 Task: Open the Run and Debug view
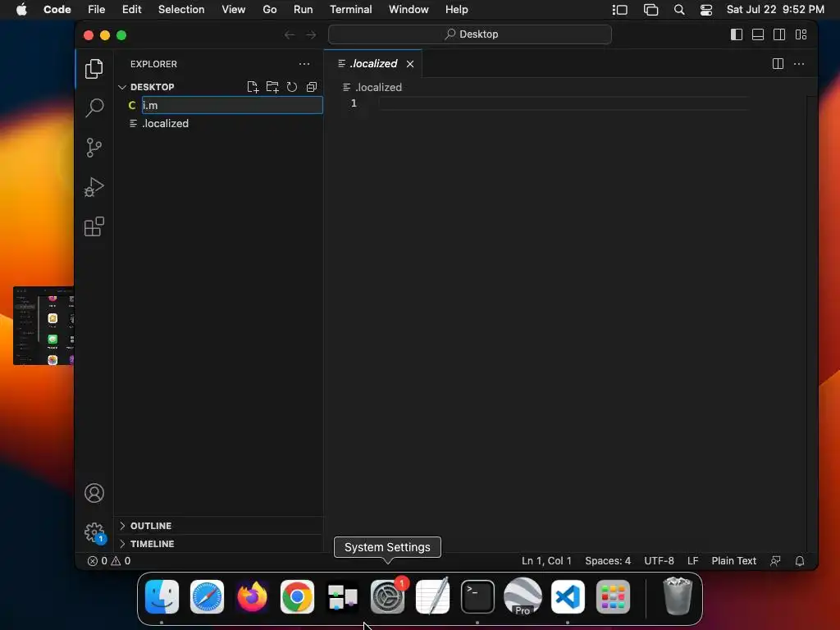[94, 187]
